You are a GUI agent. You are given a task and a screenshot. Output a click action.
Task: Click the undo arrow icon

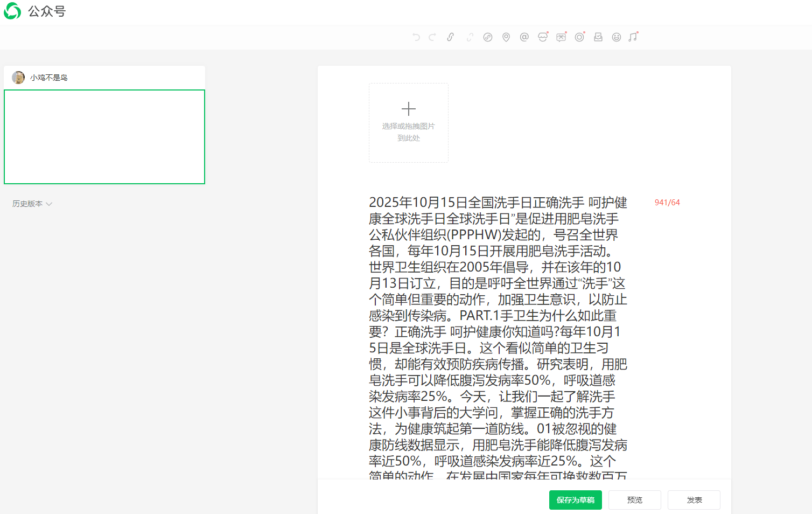pyautogui.click(x=416, y=37)
